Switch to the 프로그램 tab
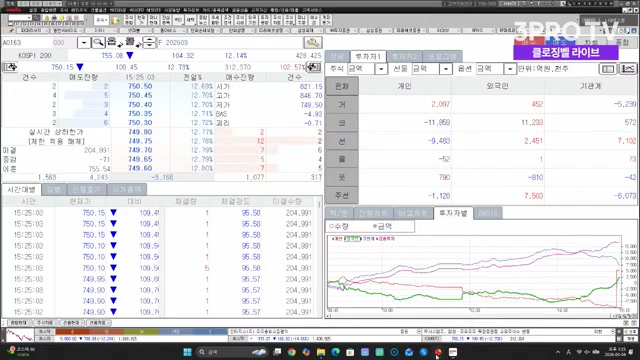Screen dimensions: 640x360 click(442, 56)
